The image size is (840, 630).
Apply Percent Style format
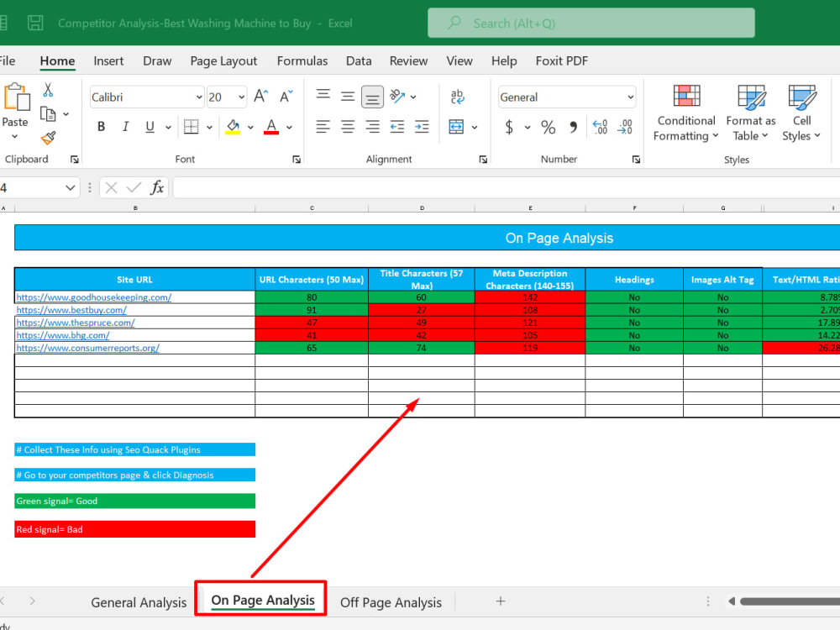548,127
